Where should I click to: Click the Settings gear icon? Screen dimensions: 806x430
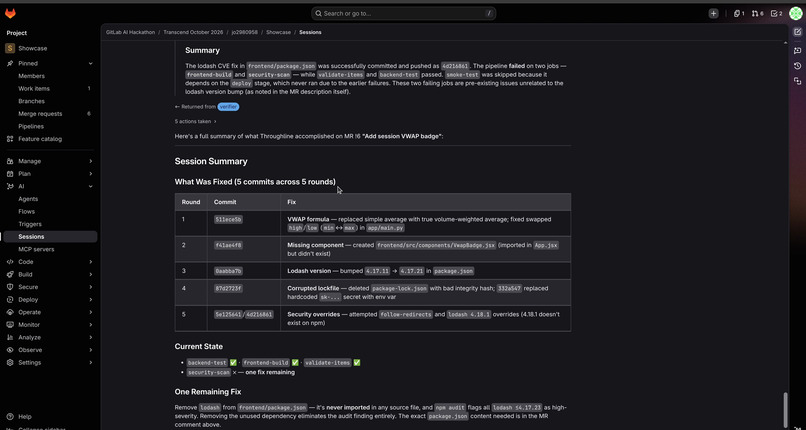[9, 363]
